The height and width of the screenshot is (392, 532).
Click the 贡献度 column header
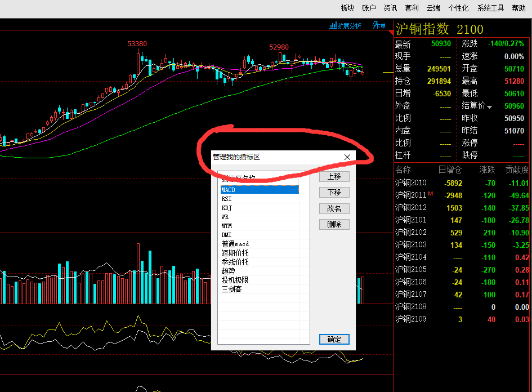coord(516,170)
